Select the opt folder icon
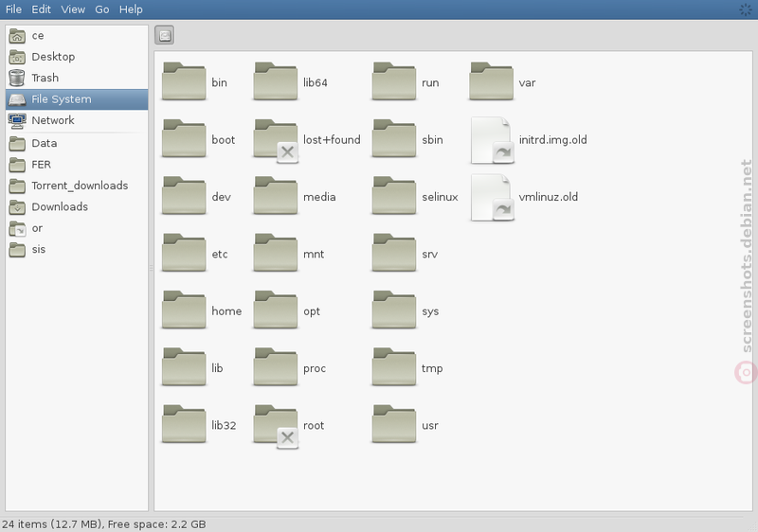The image size is (758, 532). pyautogui.click(x=276, y=310)
